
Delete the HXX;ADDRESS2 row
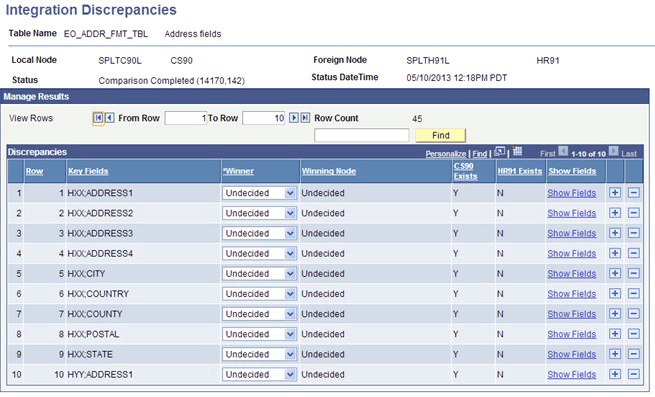[x=634, y=213]
